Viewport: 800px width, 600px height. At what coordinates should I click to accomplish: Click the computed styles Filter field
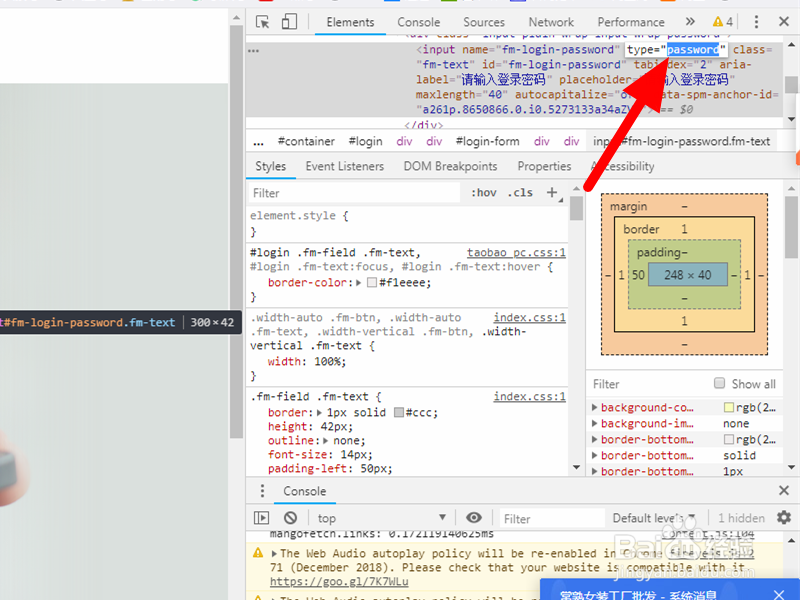[x=648, y=384]
